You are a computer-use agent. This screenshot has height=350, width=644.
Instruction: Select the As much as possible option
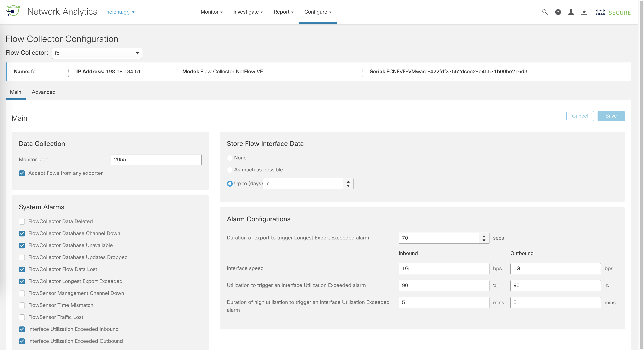[229, 170]
